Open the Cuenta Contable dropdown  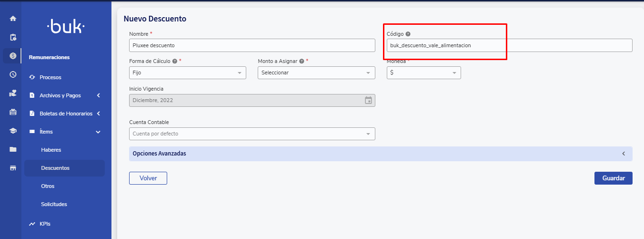click(252, 134)
